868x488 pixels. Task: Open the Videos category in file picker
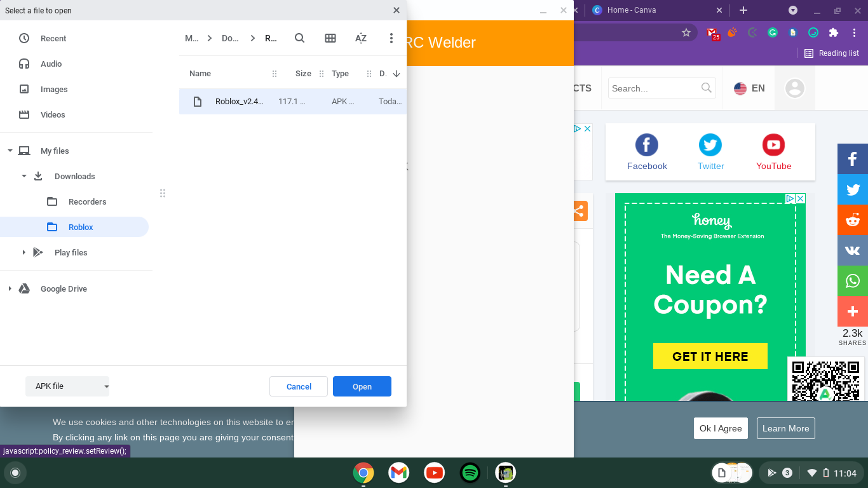53,114
